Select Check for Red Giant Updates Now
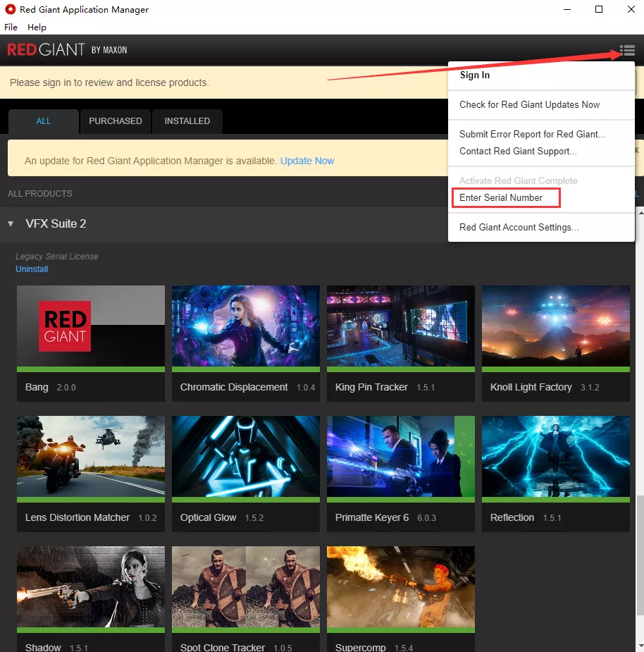 [529, 104]
